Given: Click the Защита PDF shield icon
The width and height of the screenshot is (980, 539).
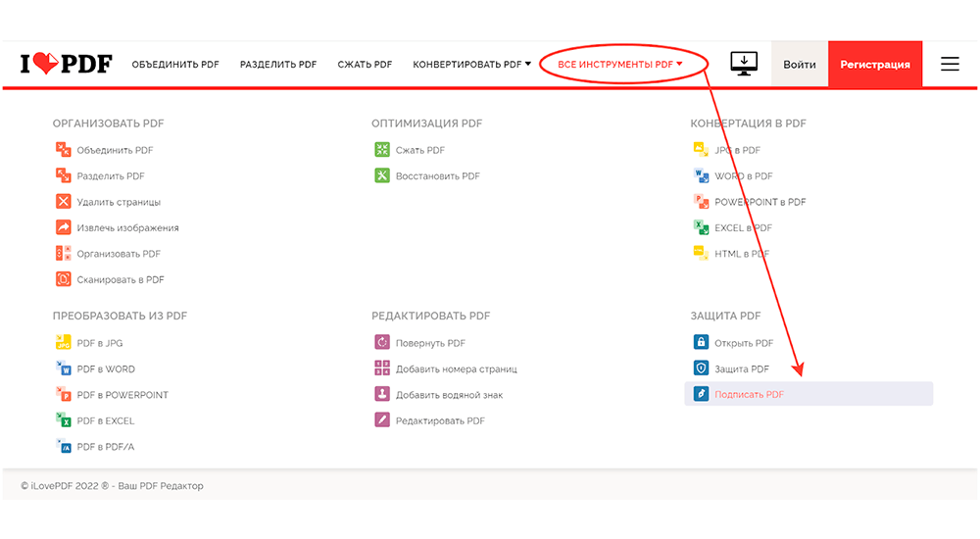Looking at the screenshot, I should pyautogui.click(x=701, y=368).
